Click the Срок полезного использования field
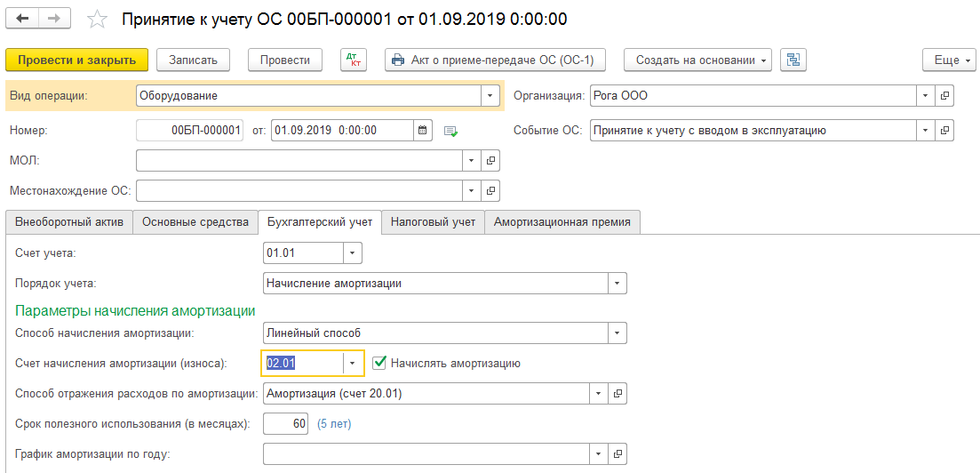 286,424
